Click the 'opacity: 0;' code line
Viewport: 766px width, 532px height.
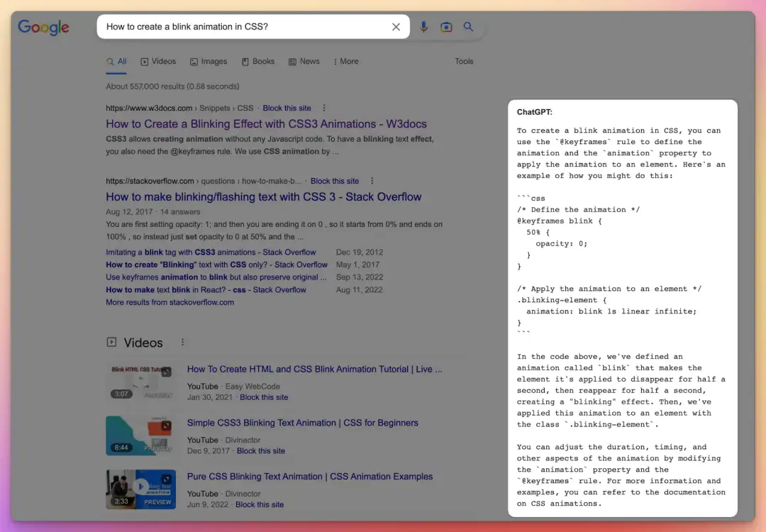[561, 243]
